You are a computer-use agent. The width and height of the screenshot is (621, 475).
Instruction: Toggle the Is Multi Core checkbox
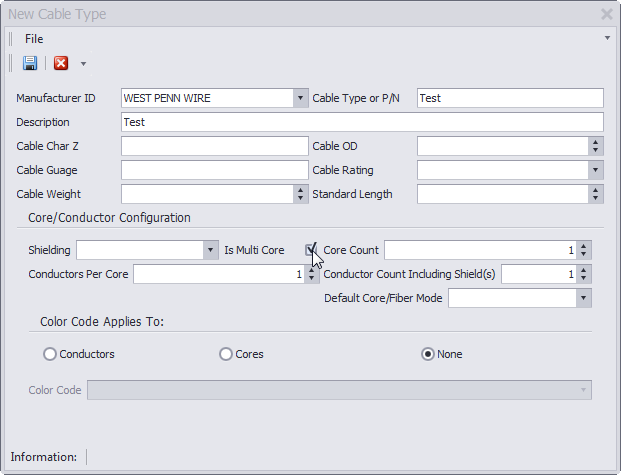(310, 250)
